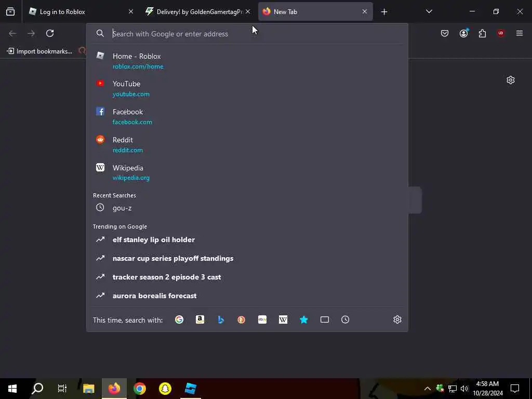The width and height of the screenshot is (532, 399).
Task: Search this time with Amazon
Action: click(200, 320)
